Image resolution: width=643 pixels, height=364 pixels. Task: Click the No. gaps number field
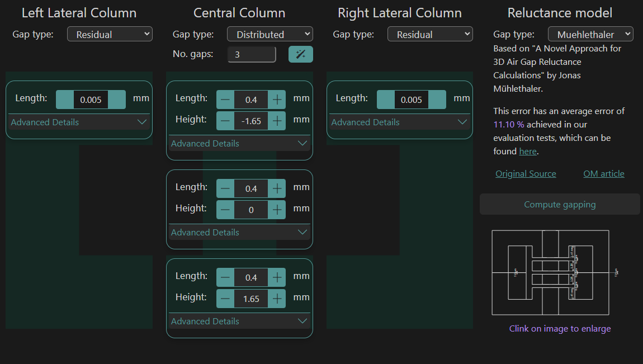[252, 54]
